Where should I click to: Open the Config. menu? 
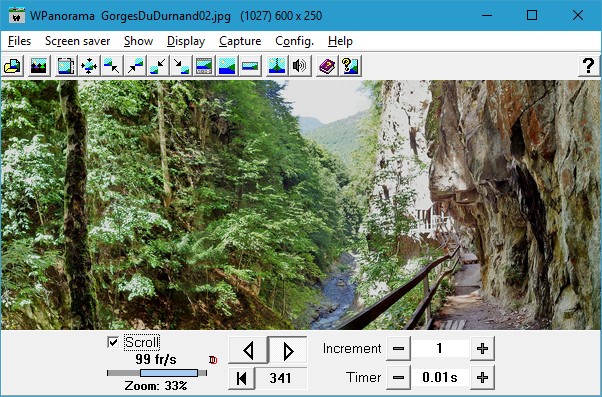click(294, 41)
